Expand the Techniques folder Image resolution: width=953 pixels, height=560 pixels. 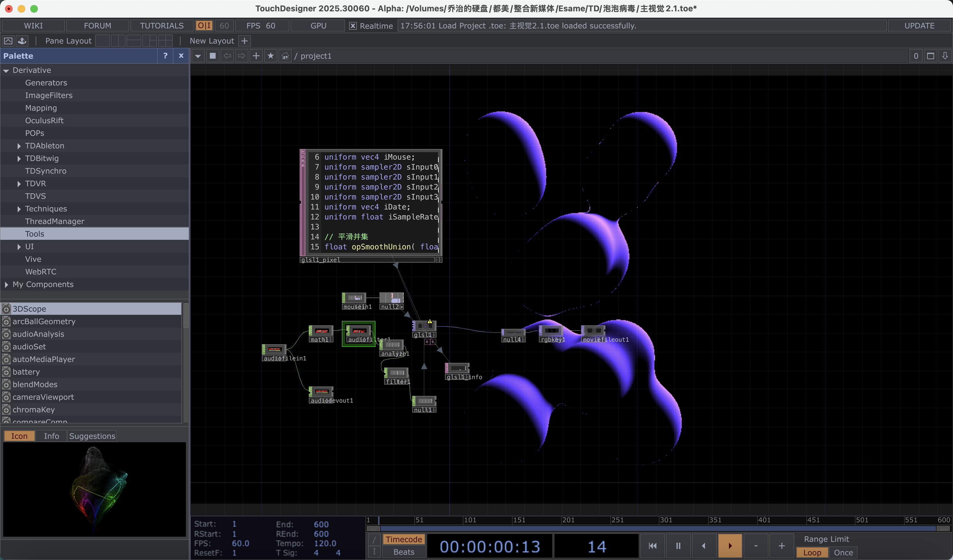point(19,209)
